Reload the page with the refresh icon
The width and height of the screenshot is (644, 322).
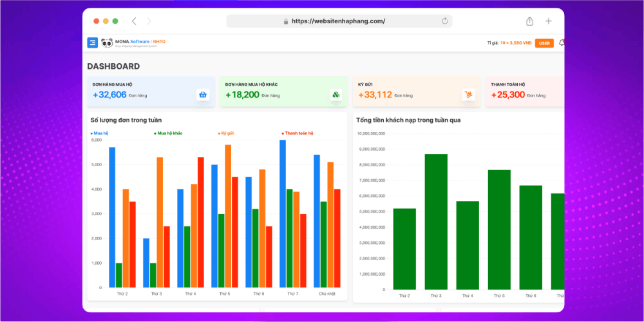point(444,21)
